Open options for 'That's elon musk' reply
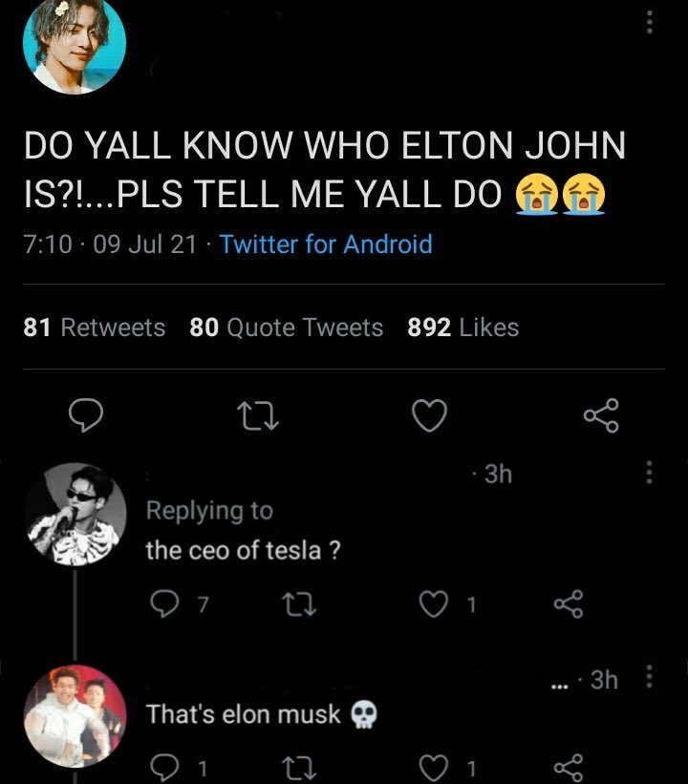This screenshot has width=688, height=784. [x=650, y=678]
